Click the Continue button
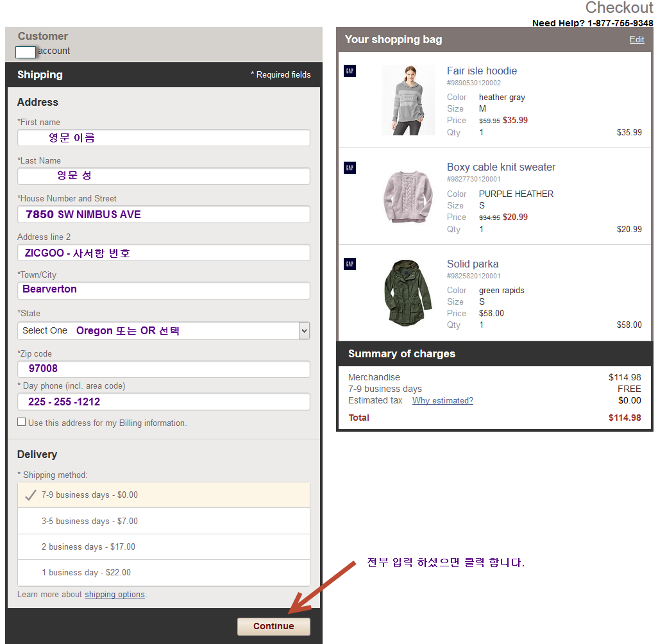Screen dimensions: 658x644 [274, 627]
